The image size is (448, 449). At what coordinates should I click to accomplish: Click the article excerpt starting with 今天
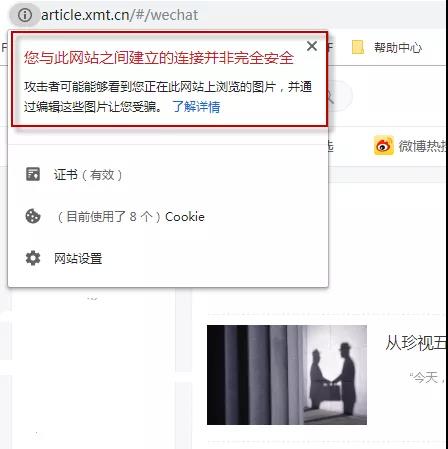427,378
